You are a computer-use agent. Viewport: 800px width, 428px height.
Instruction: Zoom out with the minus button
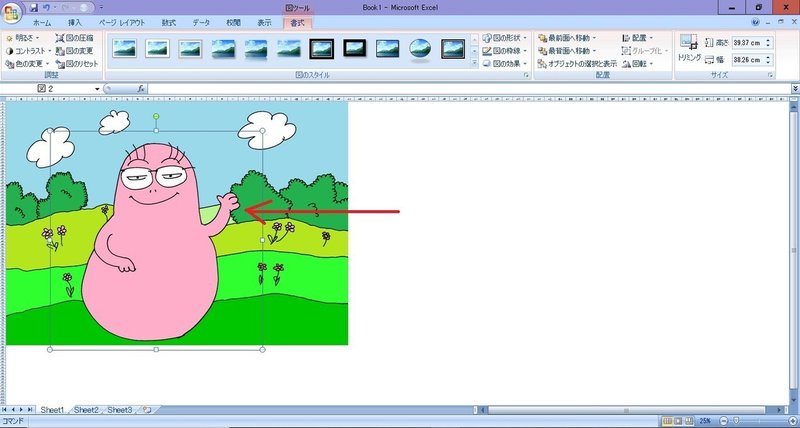723,421
